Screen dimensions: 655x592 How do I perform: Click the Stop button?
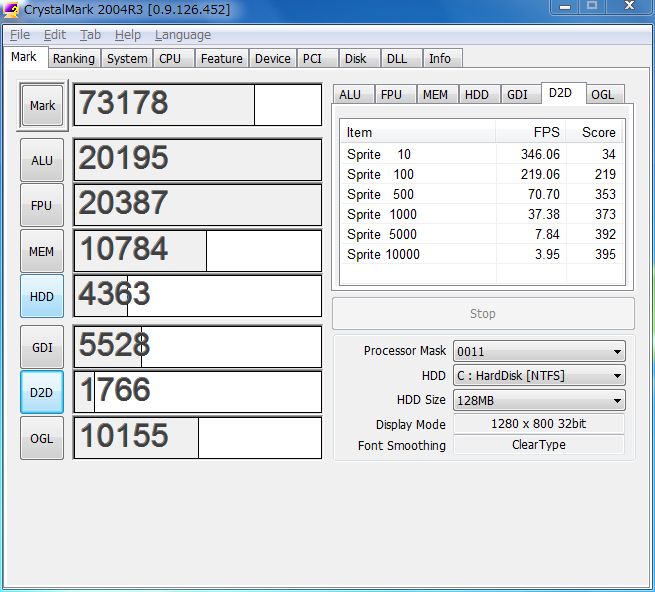coord(483,313)
